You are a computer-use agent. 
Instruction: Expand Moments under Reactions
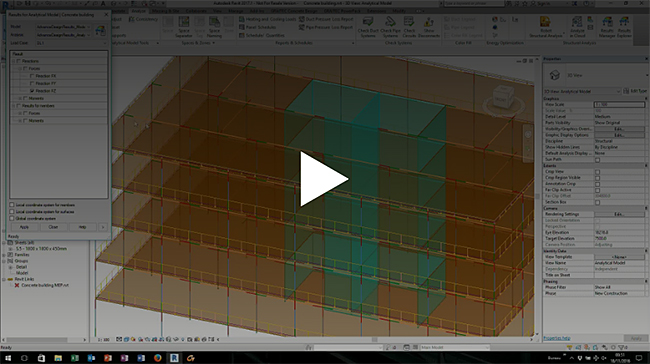coord(20,98)
